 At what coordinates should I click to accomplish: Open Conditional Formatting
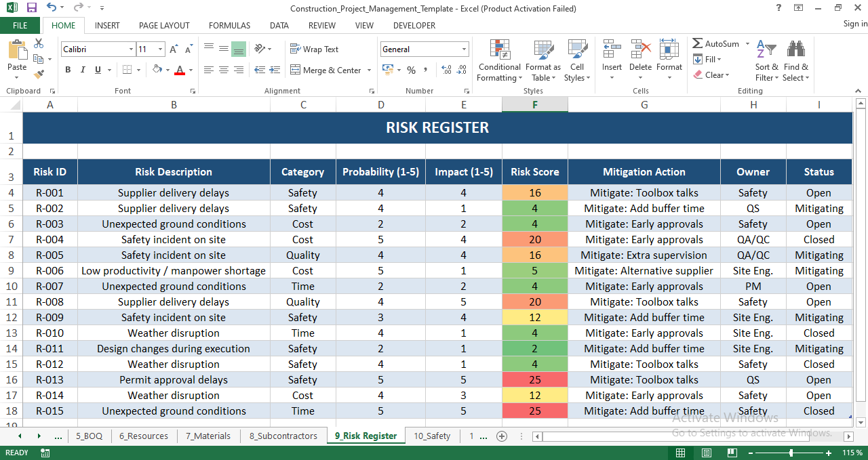pos(500,60)
